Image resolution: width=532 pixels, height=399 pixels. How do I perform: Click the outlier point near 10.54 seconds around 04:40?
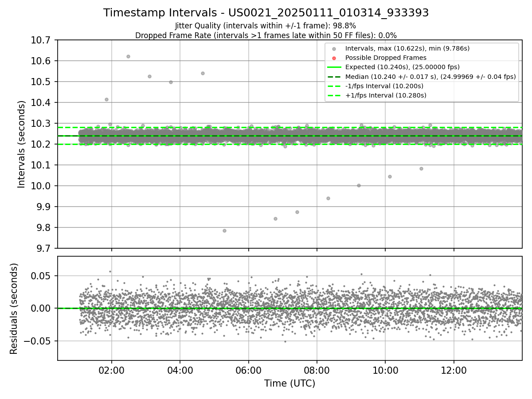click(203, 73)
